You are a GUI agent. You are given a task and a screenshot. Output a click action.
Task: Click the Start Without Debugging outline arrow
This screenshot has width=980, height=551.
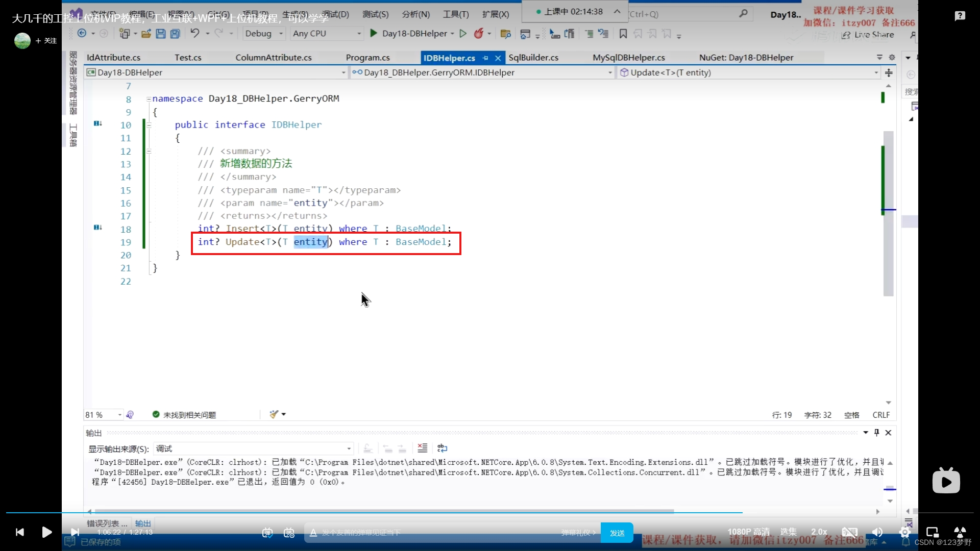point(463,33)
